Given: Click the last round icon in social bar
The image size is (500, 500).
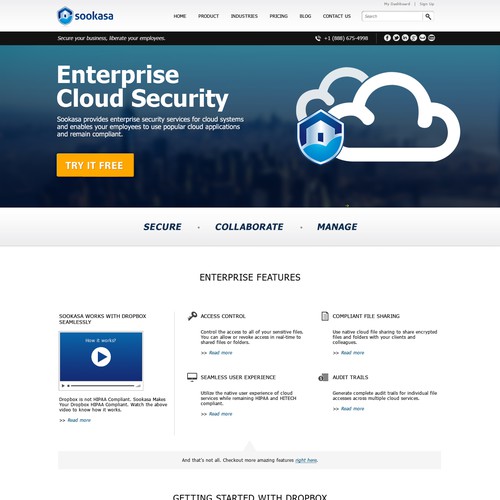Looking at the screenshot, I should [x=431, y=38].
